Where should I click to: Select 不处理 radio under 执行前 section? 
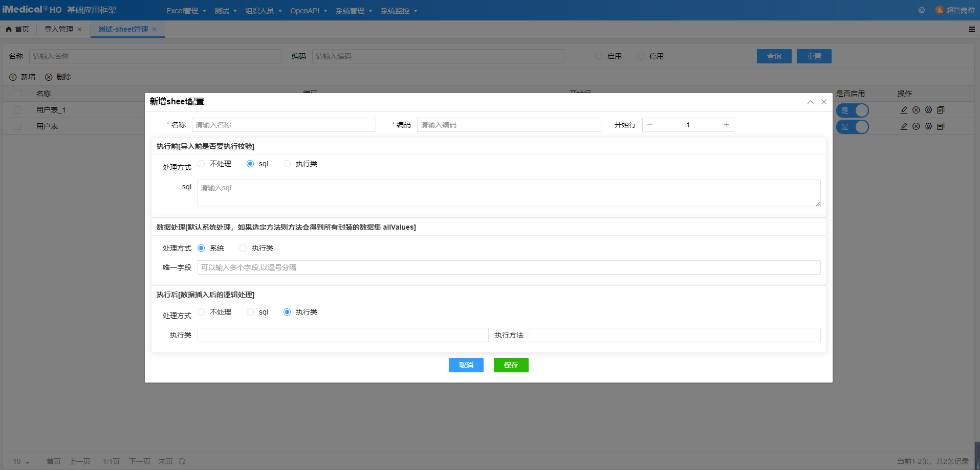(x=201, y=164)
